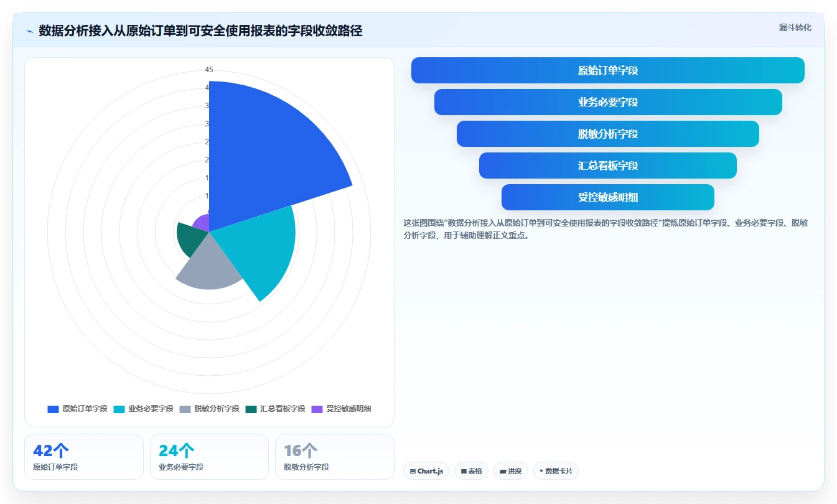Click the icon in the 表格 chip
Viewport: 837px width, 504px height.
pyautogui.click(x=464, y=472)
